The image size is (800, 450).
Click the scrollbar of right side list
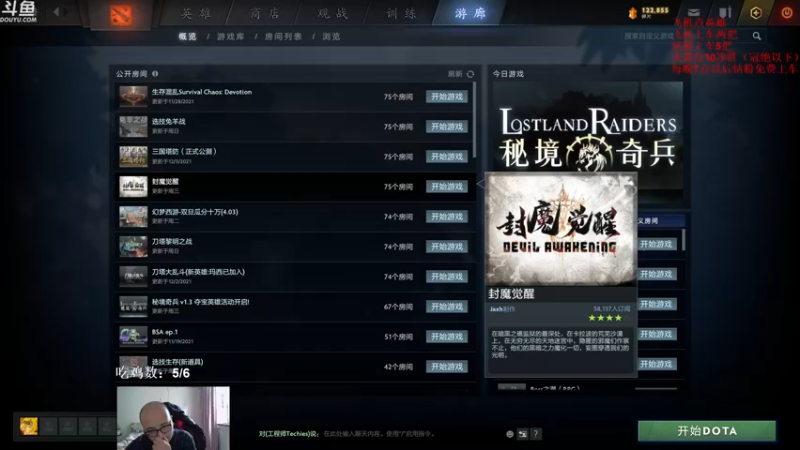(684, 240)
